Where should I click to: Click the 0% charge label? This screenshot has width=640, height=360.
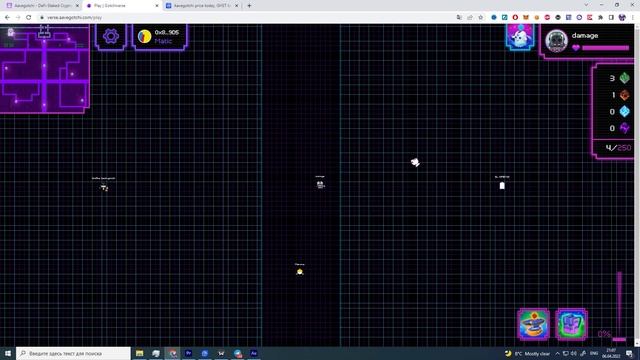pyautogui.click(x=604, y=334)
